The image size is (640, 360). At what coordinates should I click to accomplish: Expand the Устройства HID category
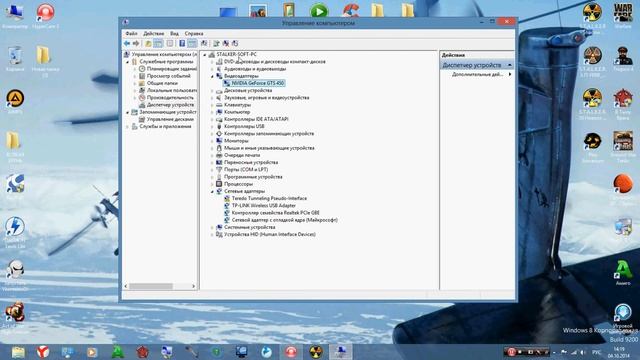(212, 234)
